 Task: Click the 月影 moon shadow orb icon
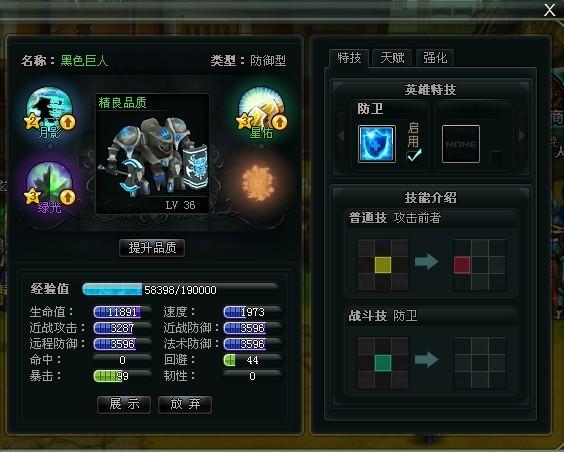coord(49,110)
